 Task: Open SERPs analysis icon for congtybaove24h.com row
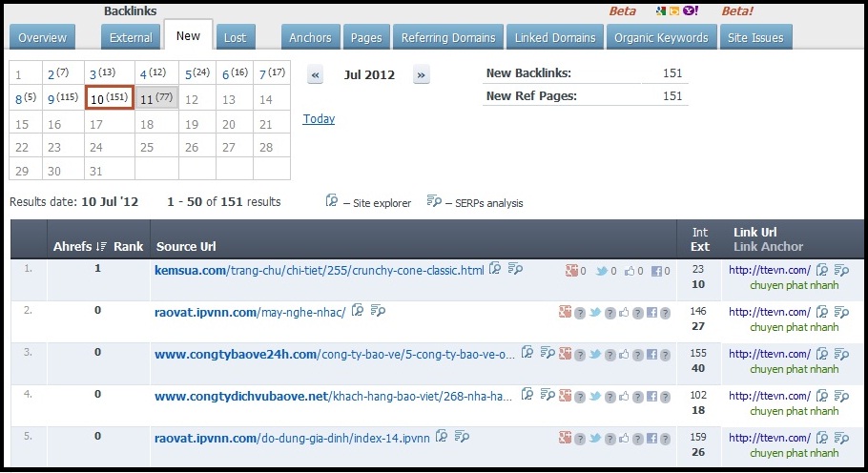click(x=547, y=352)
